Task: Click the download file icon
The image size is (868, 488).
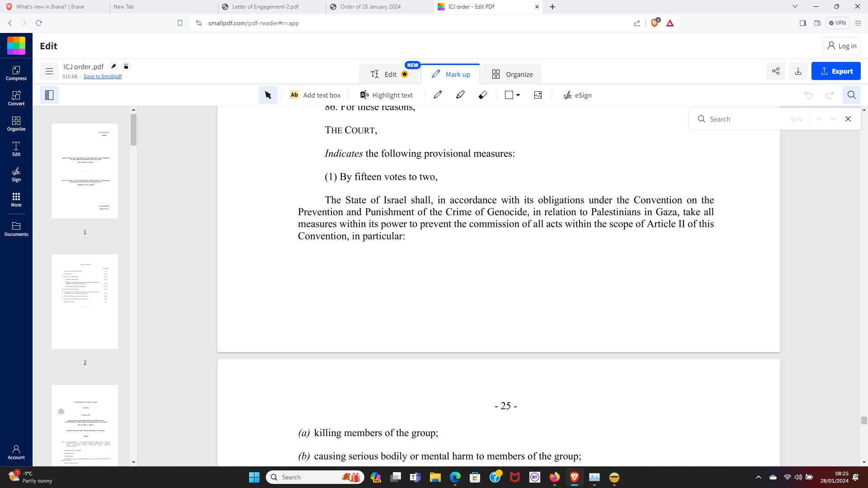Action: click(x=798, y=71)
